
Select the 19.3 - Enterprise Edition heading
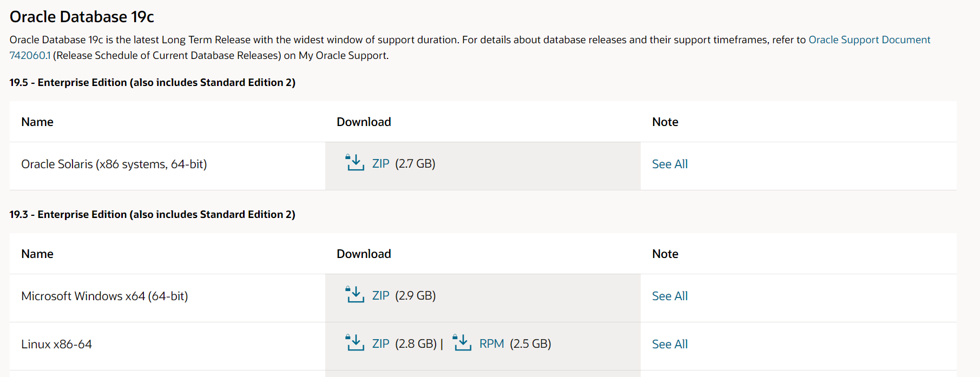coord(153,214)
